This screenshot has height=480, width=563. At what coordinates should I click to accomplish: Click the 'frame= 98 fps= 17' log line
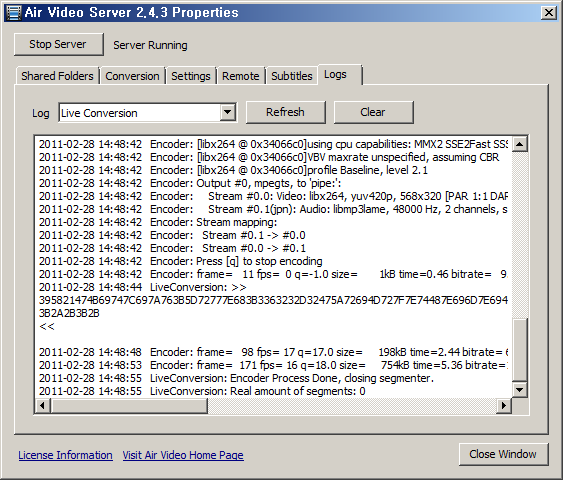pos(274,352)
